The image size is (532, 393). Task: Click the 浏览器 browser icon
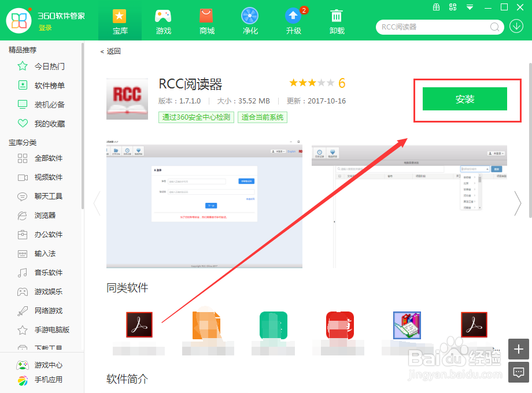point(23,216)
